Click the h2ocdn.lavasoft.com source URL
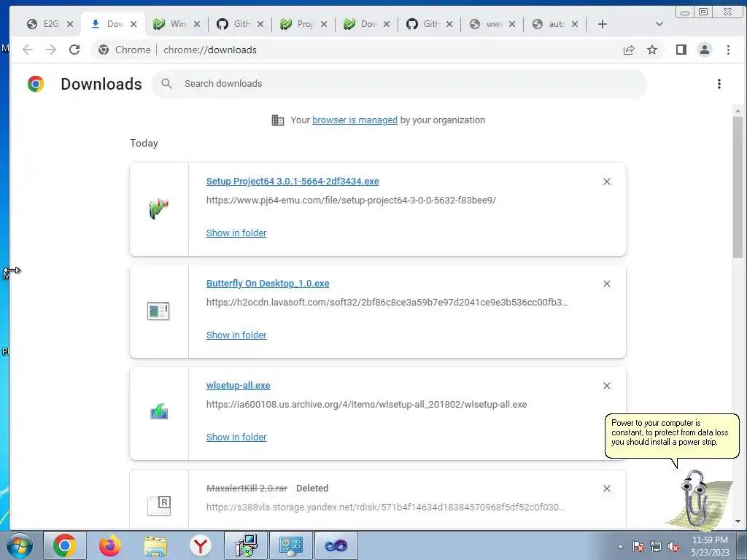This screenshot has height=560, width=747. click(x=387, y=303)
